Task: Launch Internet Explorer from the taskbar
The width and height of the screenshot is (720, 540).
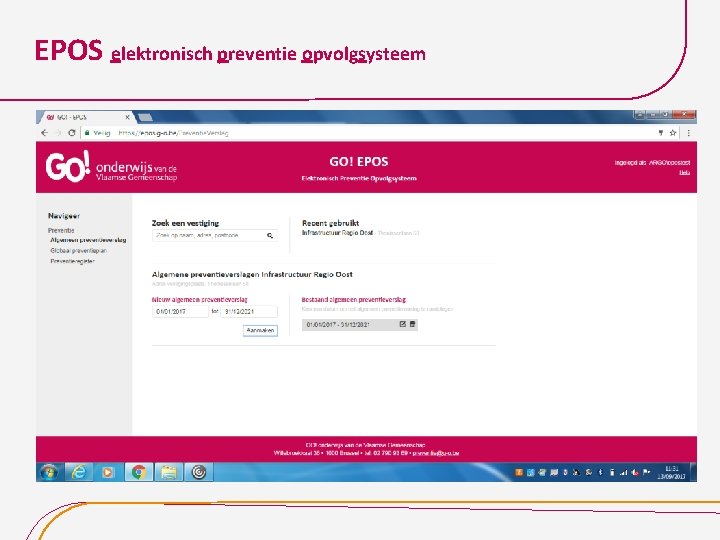Action: click(79, 472)
